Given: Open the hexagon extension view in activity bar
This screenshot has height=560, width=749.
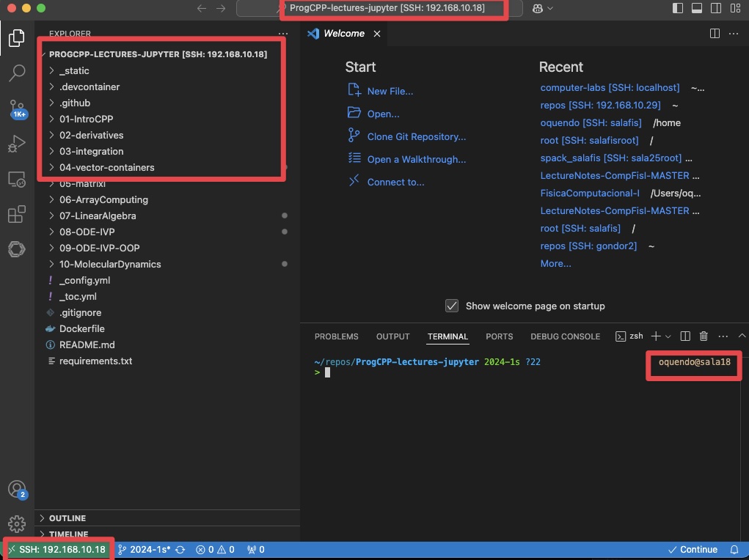Looking at the screenshot, I should [x=17, y=248].
